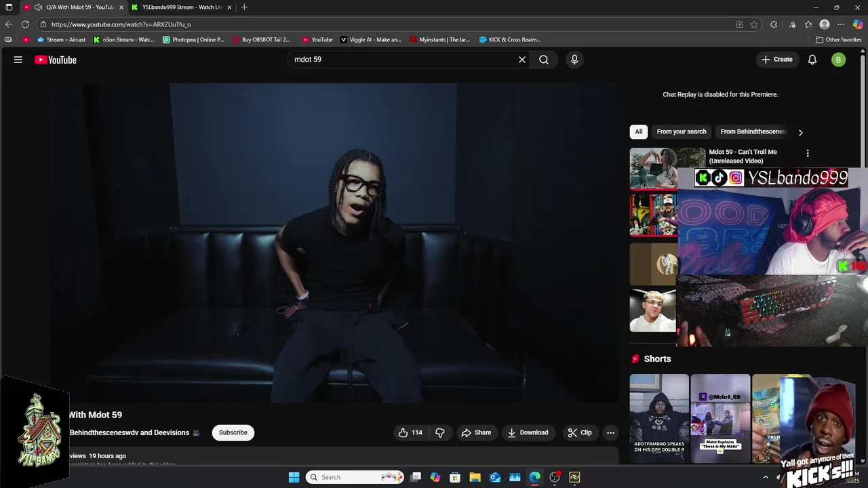Open more actions three-dot menu under video
The width and height of the screenshot is (868, 488).
pos(610,432)
